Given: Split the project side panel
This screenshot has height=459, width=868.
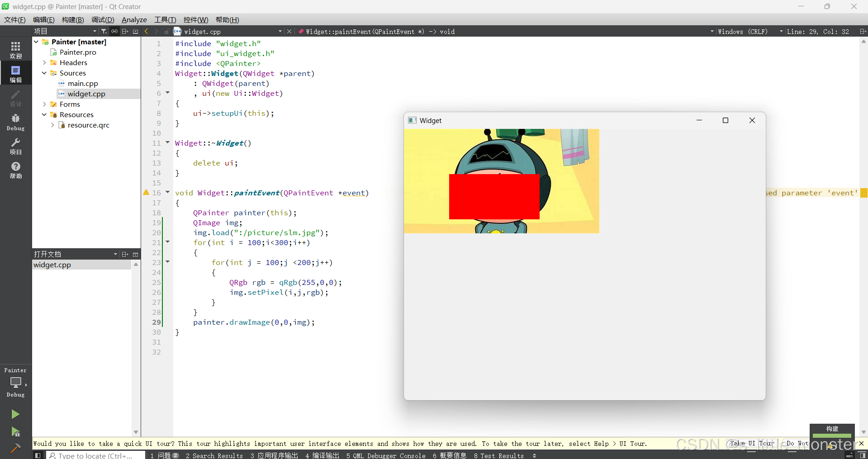Looking at the screenshot, I should (x=125, y=31).
